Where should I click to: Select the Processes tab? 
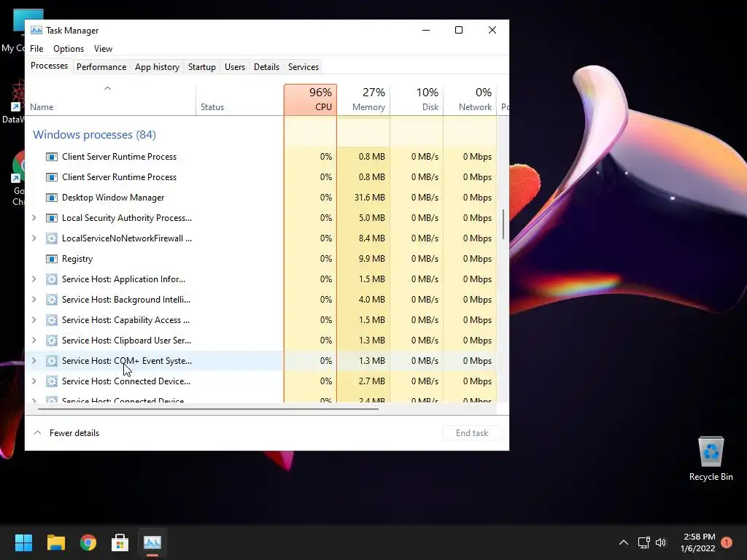[x=49, y=66]
